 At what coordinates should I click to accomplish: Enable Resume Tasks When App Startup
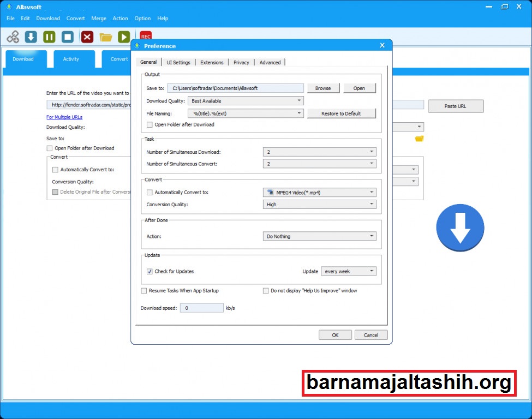coord(144,291)
